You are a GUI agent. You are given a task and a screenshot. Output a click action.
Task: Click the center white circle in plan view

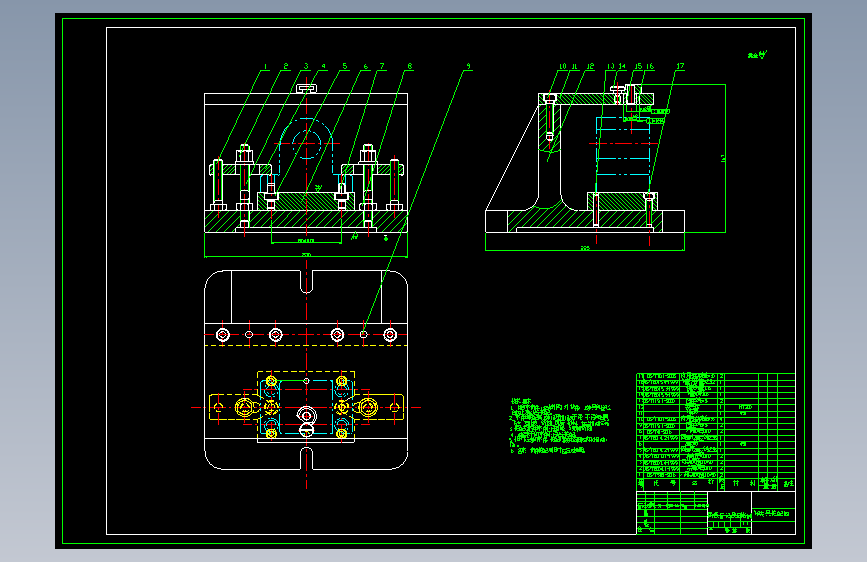(306, 415)
